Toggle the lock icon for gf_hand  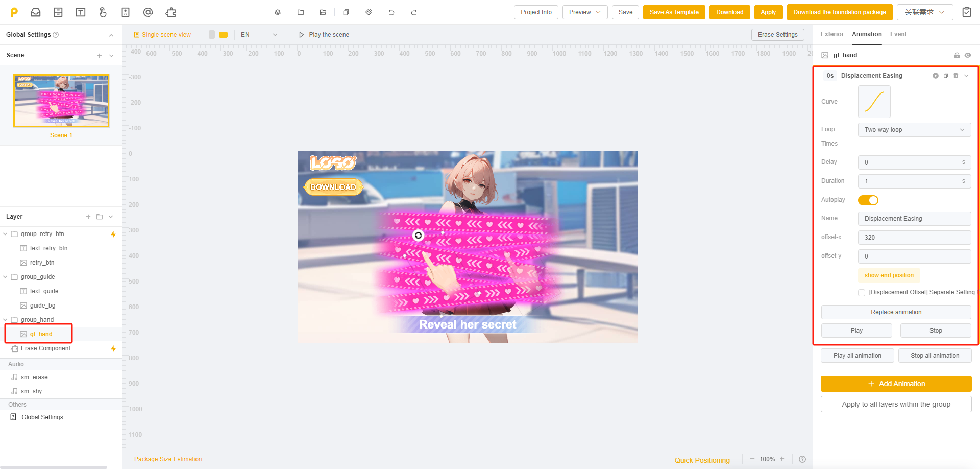(957, 55)
